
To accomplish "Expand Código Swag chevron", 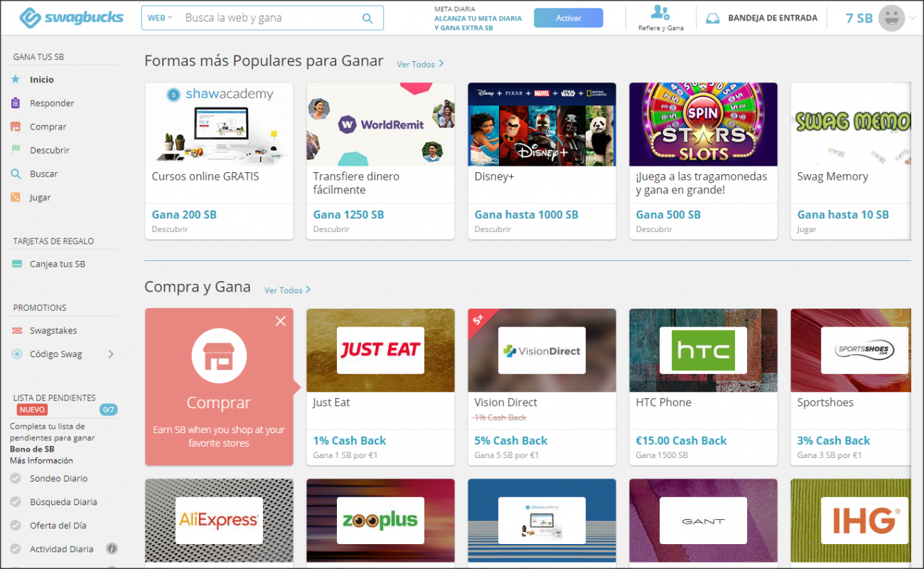I will click(x=110, y=354).
